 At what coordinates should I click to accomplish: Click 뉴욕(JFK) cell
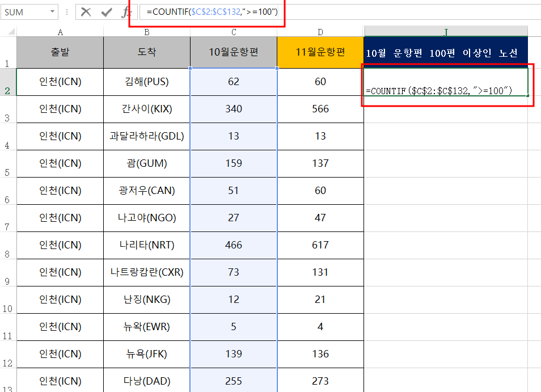point(147,355)
